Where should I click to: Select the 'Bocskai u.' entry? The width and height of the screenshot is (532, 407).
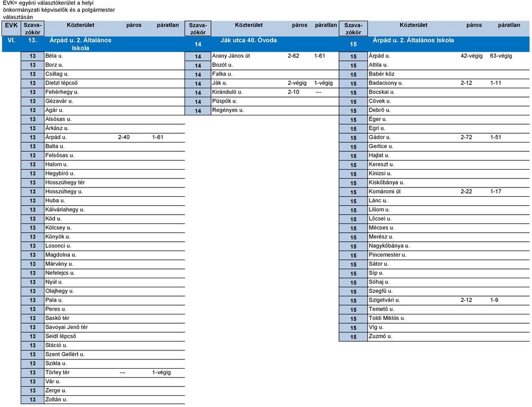point(382,92)
